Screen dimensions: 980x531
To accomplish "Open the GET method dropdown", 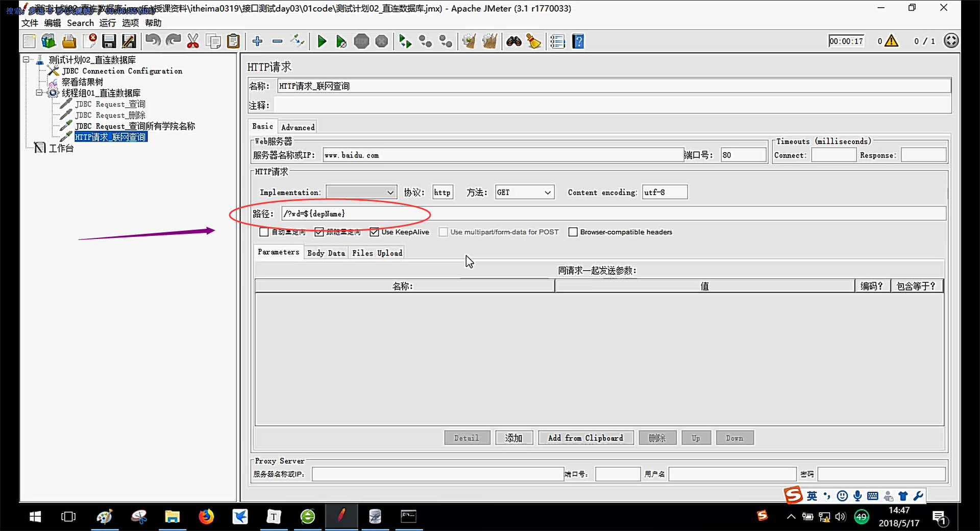I will coord(524,192).
